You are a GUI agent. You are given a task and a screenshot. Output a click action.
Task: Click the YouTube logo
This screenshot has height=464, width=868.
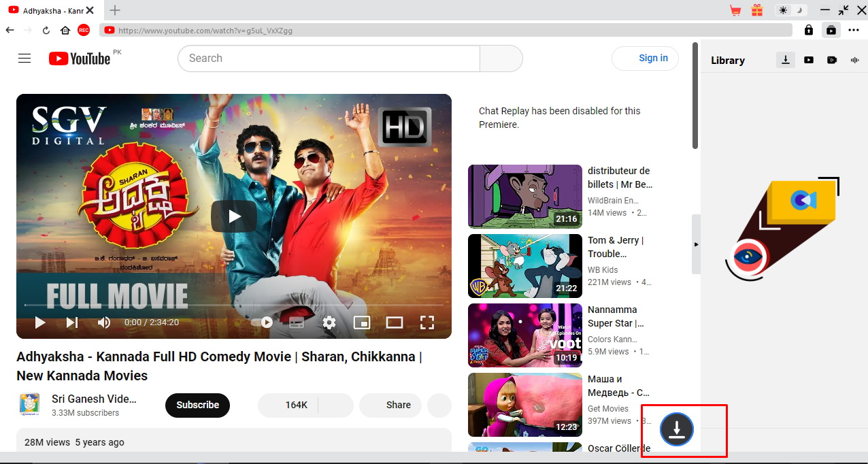[80, 59]
